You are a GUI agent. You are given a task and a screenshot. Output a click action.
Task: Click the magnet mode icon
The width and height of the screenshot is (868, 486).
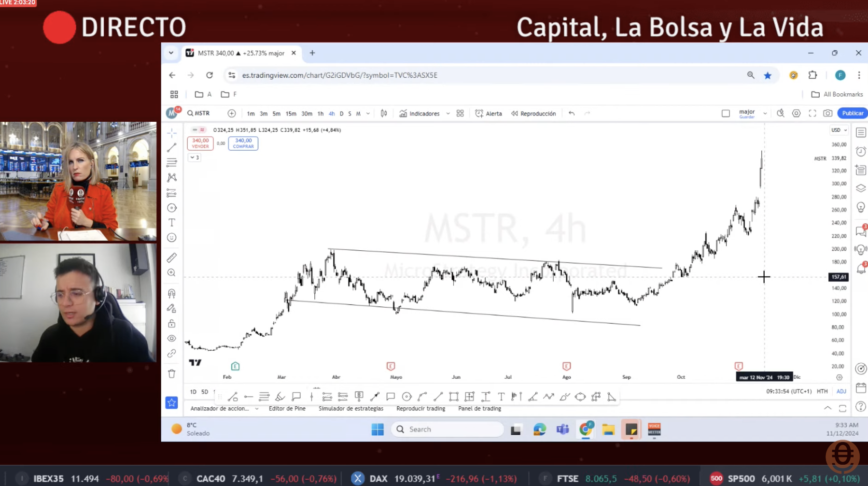[x=172, y=293]
